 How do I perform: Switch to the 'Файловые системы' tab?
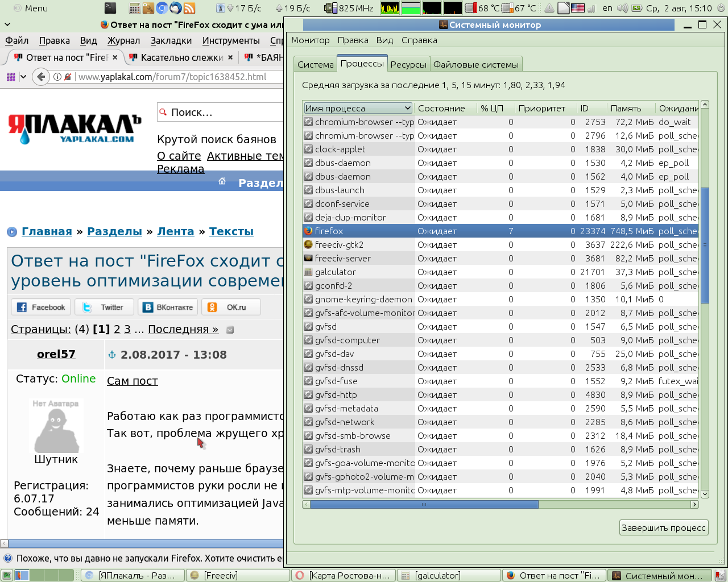[476, 64]
